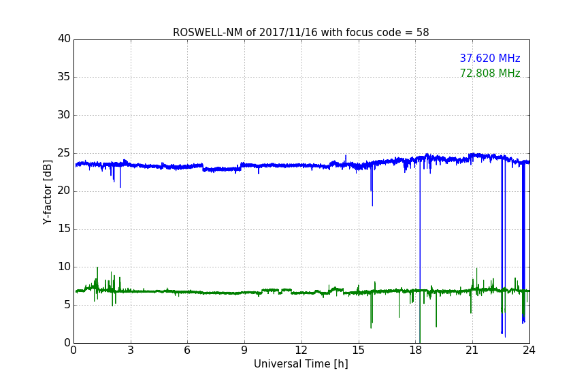Click x-axis tick label 3
588x392 pixels.
tap(131, 350)
